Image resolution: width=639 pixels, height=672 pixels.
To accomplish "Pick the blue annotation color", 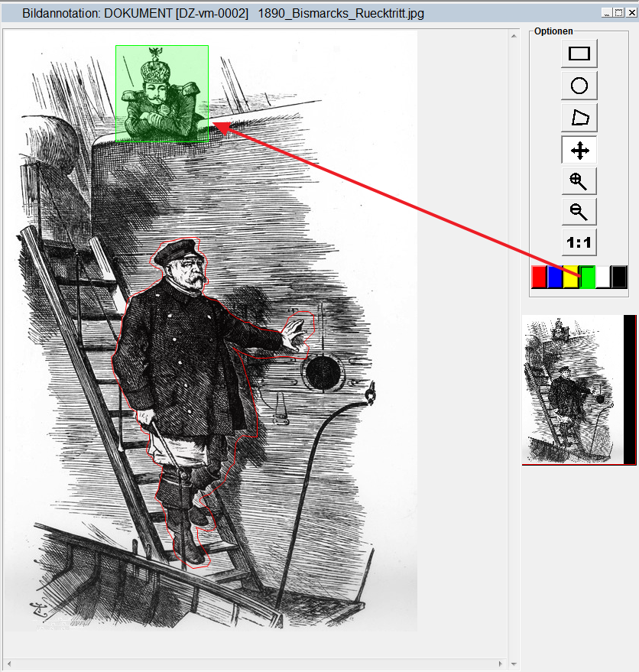I will coord(555,277).
